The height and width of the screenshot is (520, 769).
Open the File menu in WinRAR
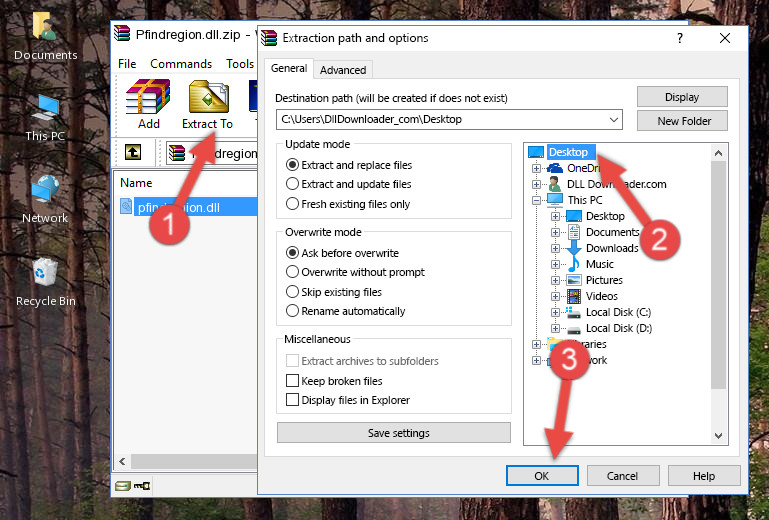pos(127,64)
